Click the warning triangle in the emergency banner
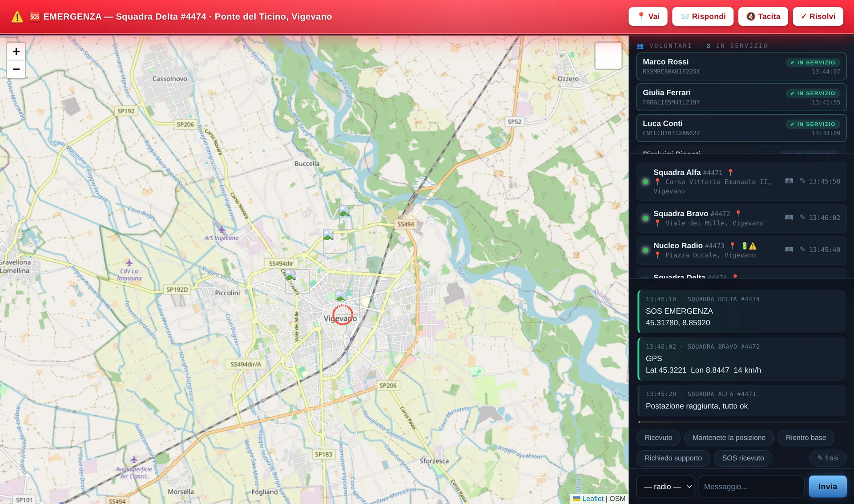Image resolution: width=854 pixels, height=504 pixels. click(17, 17)
